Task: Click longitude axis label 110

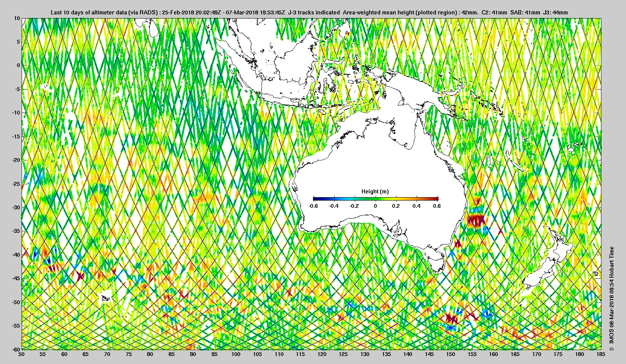Action: 279,355
